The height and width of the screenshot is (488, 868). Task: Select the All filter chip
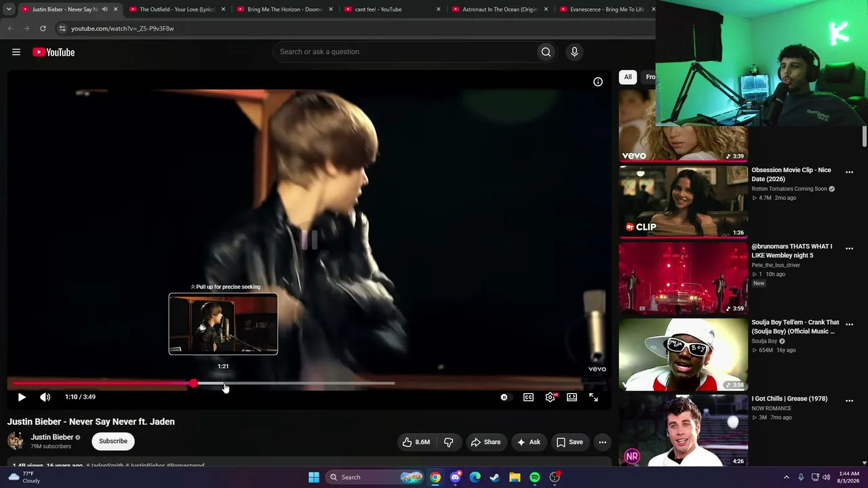click(628, 77)
